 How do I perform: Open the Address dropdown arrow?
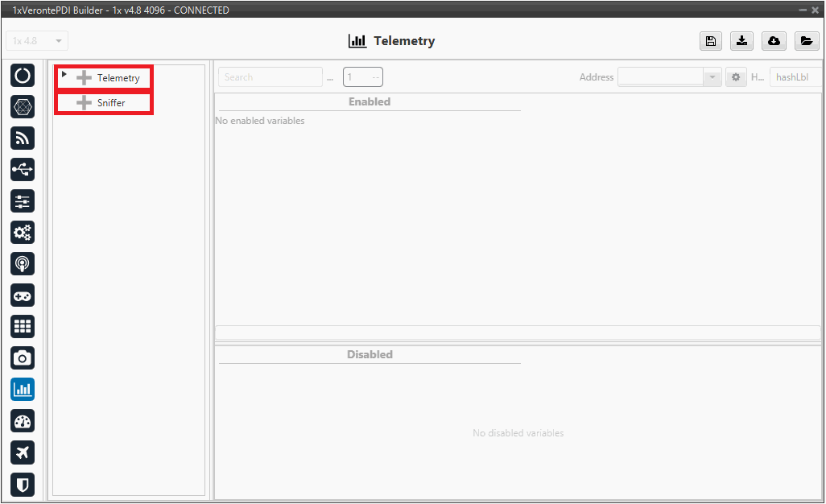tap(712, 77)
